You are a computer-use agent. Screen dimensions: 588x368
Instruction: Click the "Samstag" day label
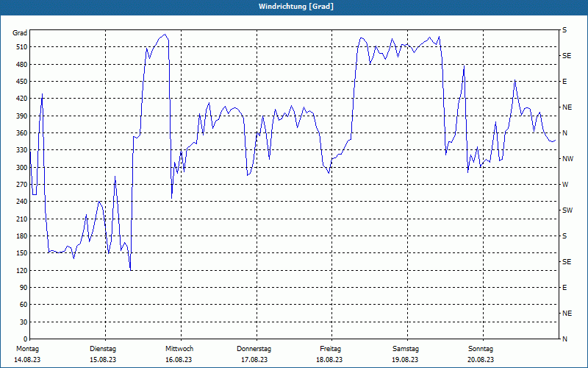coord(406,349)
